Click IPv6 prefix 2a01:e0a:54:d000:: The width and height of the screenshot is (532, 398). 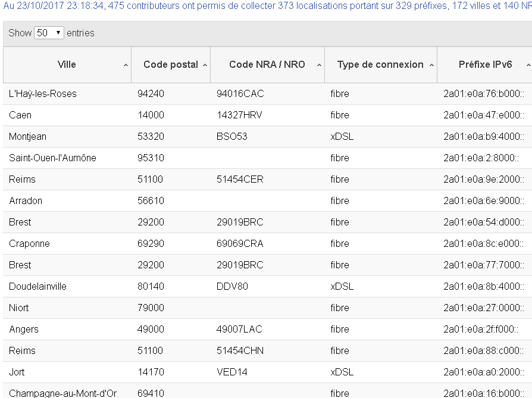coord(484,222)
